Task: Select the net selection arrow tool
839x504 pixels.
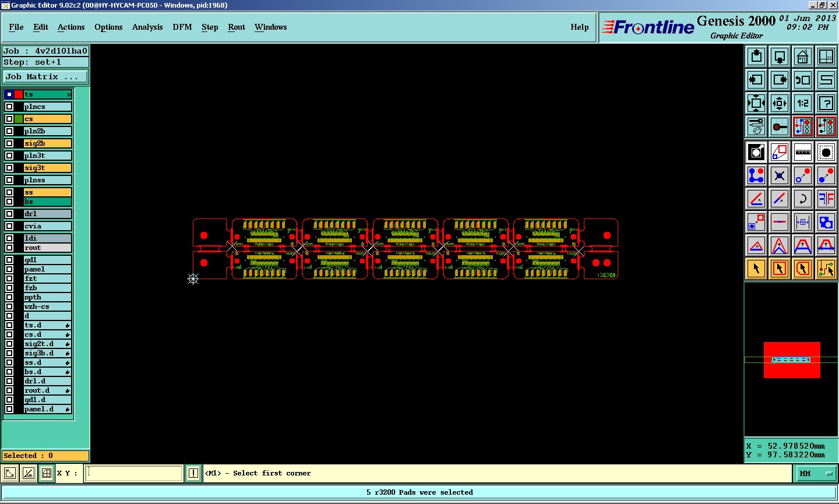Action: click(826, 269)
